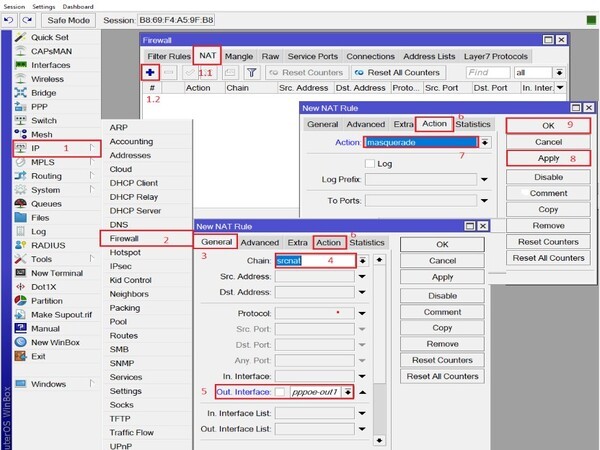Select the General tab in front NAT Rule

[217, 242]
